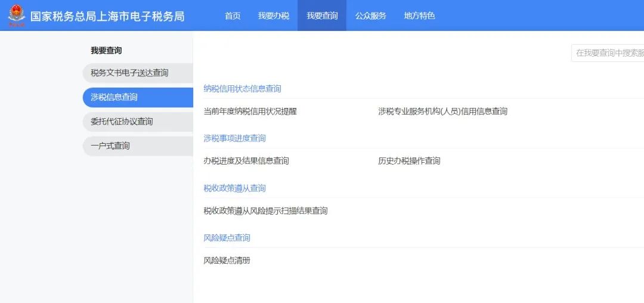Open 委托代征协议查询 from the sidebar
Viewport: 644px width, 303px height.
pyautogui.click(x=122, y=122)
